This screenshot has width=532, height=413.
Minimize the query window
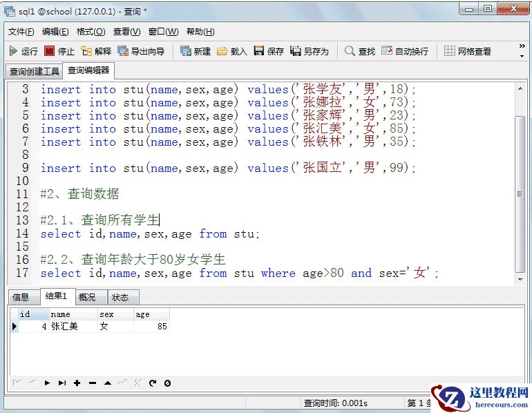pyautogui.click(x=469, y=9)
